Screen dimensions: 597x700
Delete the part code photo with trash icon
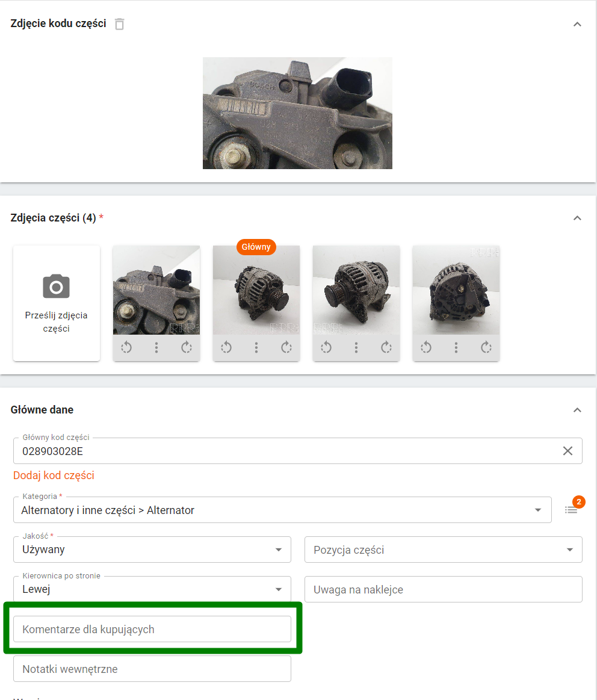120,24
